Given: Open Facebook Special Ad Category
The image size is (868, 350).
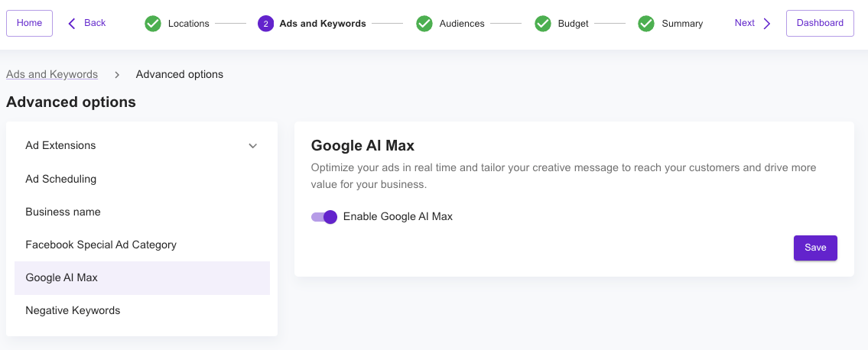Looking at the screenshot, I should (x=141, y=245).
